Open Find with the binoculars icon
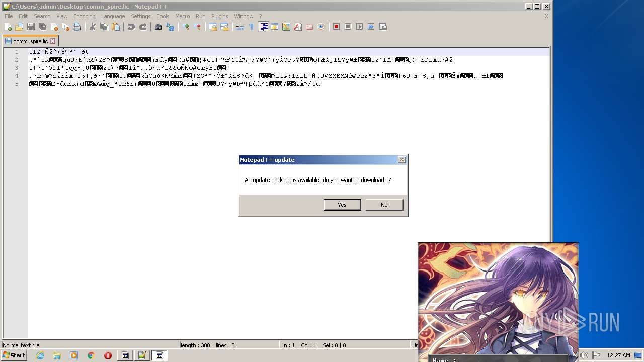 pos(158,27)
